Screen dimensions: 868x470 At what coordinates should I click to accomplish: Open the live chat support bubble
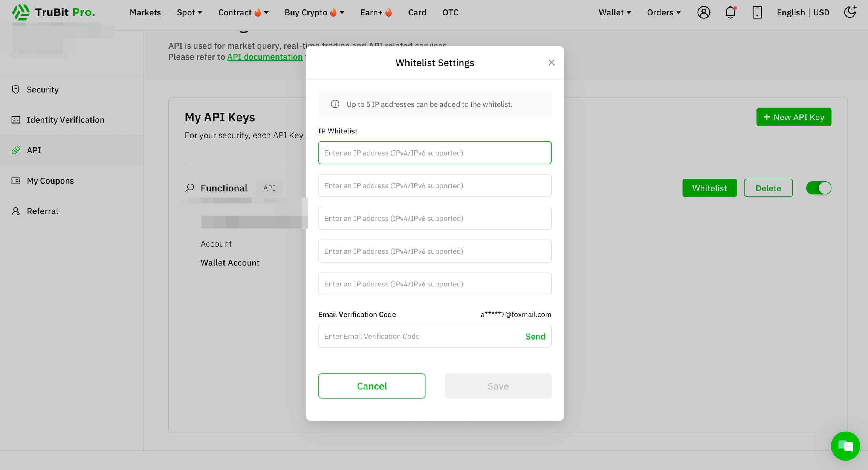[845, 446]
